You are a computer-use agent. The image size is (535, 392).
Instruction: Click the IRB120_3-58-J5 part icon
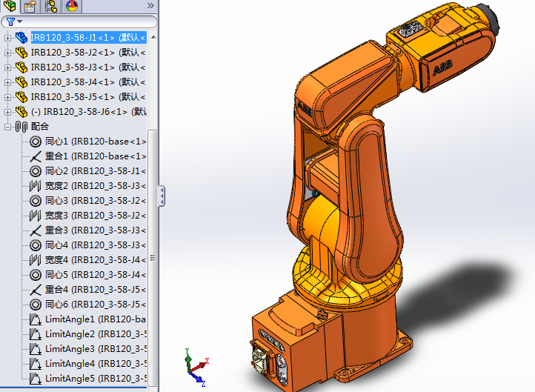point(21,97)
